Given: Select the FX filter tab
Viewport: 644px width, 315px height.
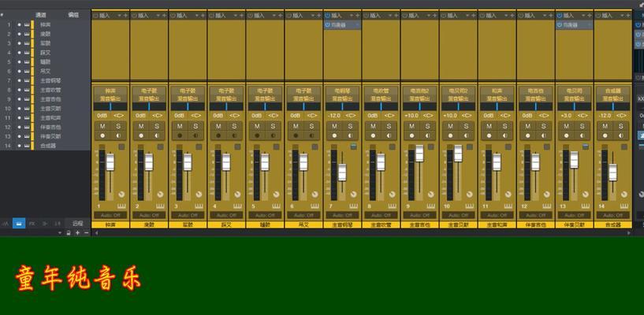Looking at the screenshot, I should pos(32,223).
